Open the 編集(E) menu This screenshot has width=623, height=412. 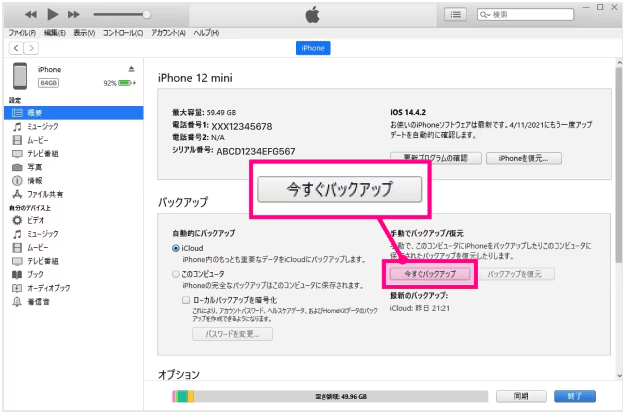point(54,33)
